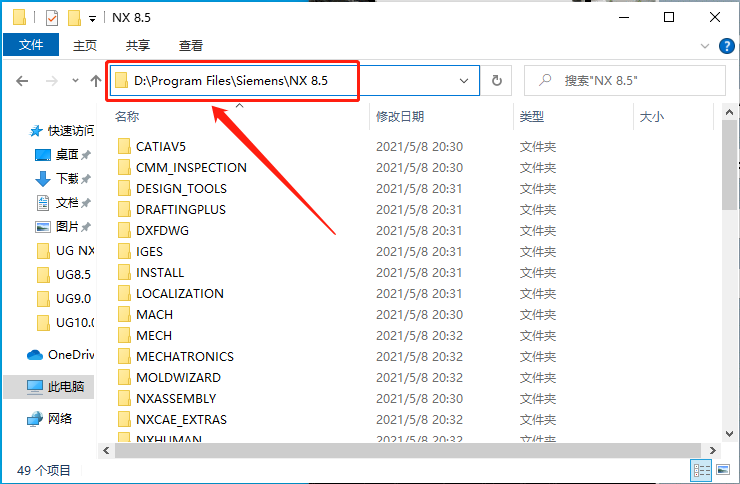Go forward with the right arrow
This screenshot has width=740, height=484.
click(x=51, y=81)
